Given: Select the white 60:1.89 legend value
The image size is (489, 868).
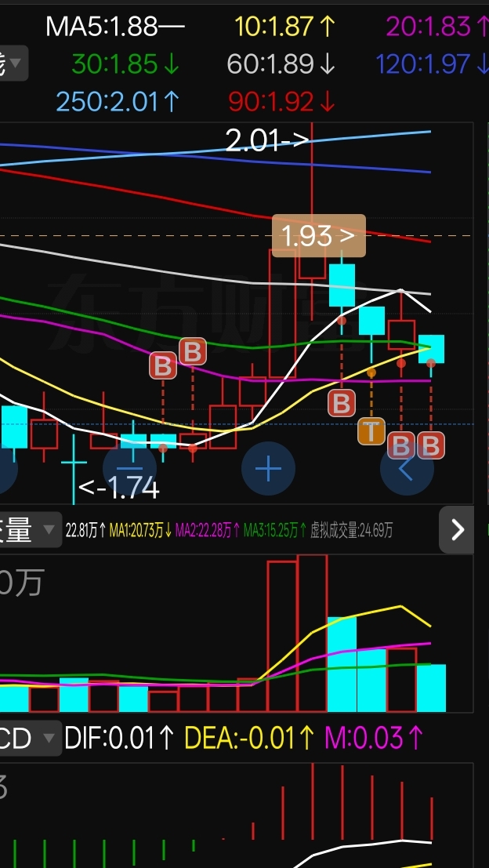Looking at the screenshot, I should coord(281,65).
